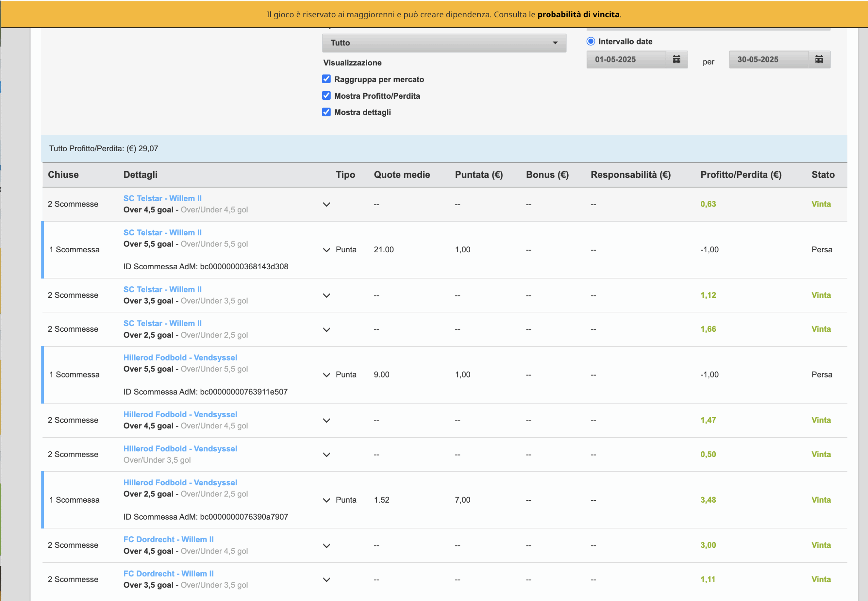Open FC Dordrecht - Willem II Over 3,5 link
This screenshot has height=601, width=868.
click(169, 574)
